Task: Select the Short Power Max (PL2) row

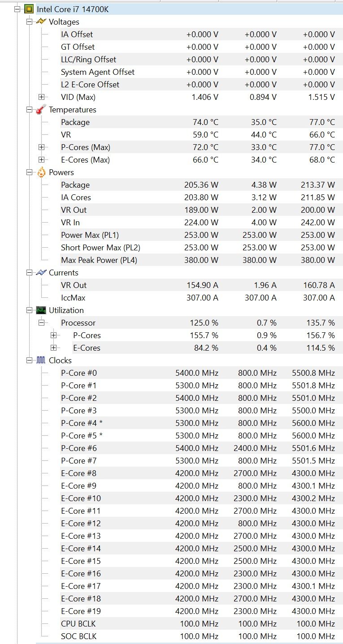Action: click(x=100, y=247)
